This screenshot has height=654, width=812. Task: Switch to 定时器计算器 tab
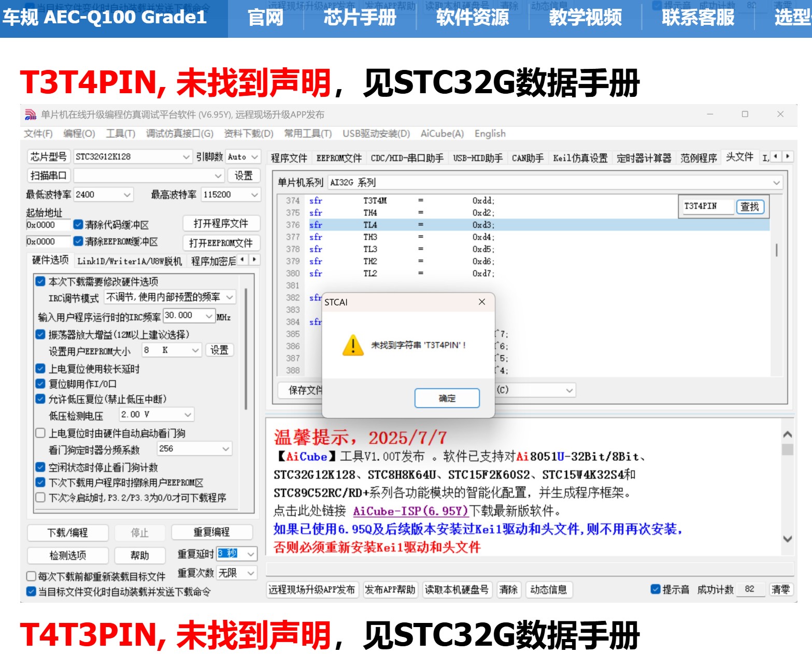(644, 158)
